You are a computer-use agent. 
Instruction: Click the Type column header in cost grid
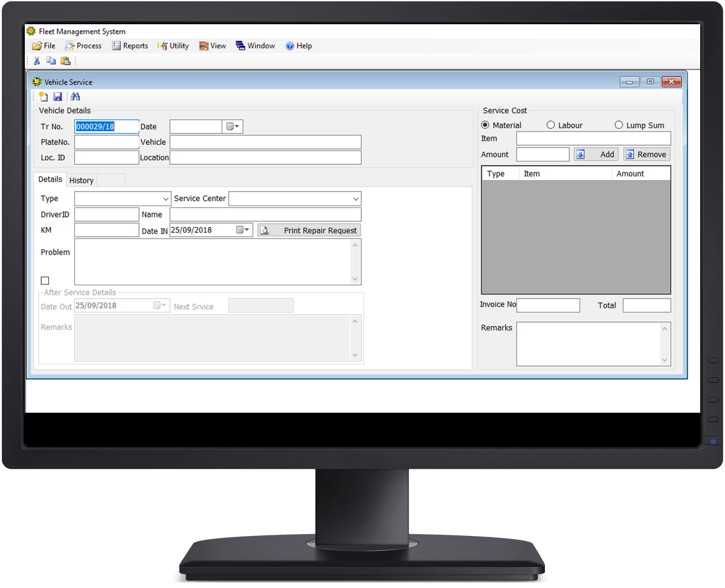pyautogui.click(x=501, y=173)
